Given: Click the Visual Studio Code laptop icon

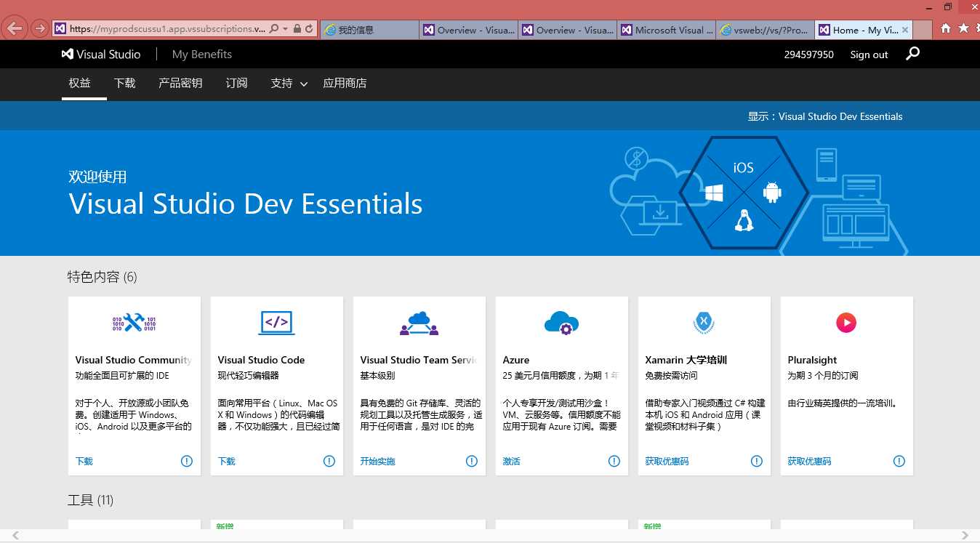Looking at the screenshot, I should [276, 323].
